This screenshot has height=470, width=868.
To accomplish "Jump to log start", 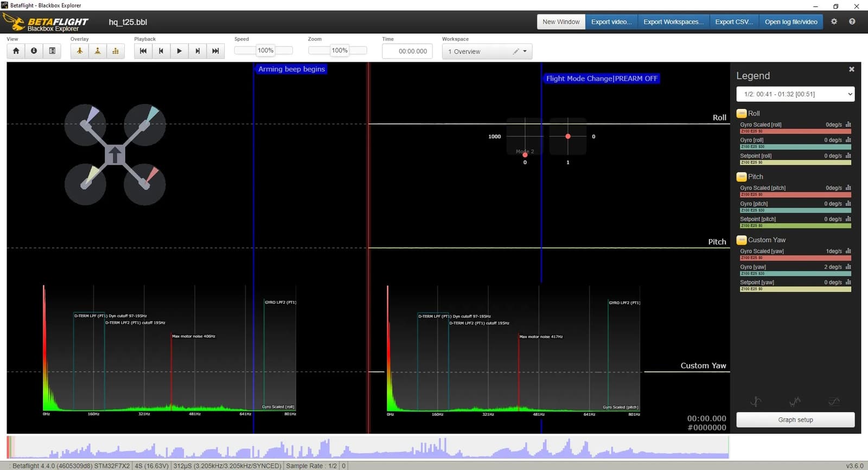I will click(x=143, y=51).
